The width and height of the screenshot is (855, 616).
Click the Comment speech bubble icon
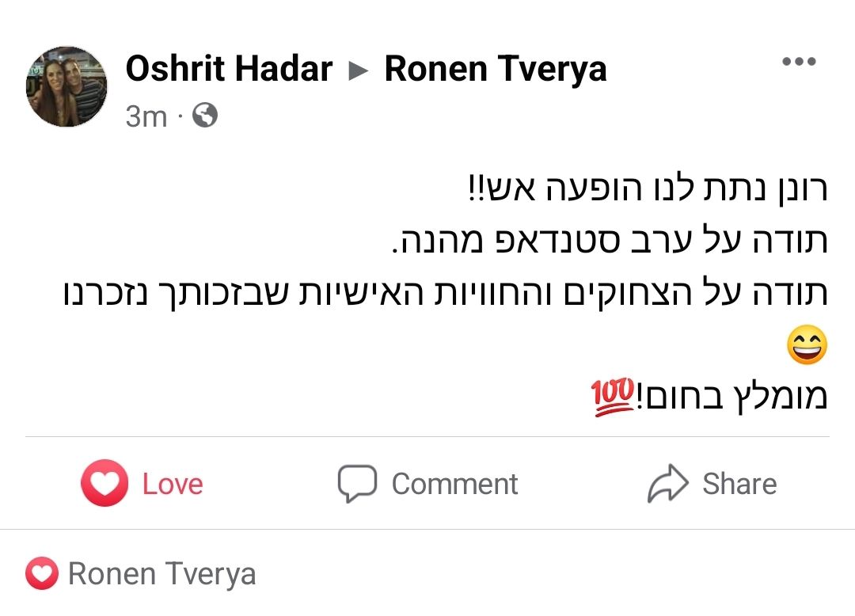tap(357, 484)
